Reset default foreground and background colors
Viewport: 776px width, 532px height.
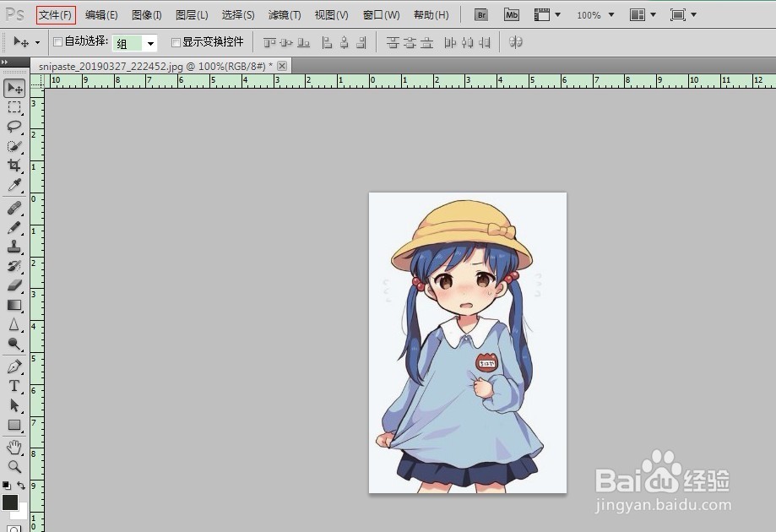point(7,486)
